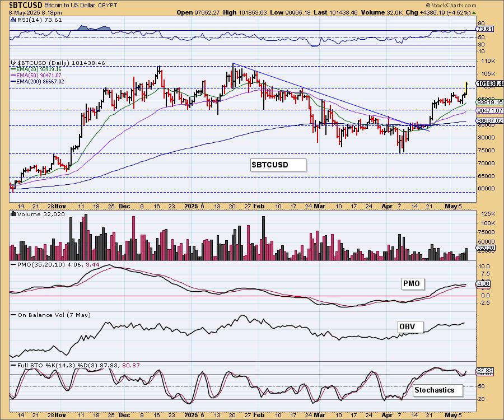Click the Apr label on the bottom date axis
This screenshot has width=504, height=420.
click(x=386, y=415)
